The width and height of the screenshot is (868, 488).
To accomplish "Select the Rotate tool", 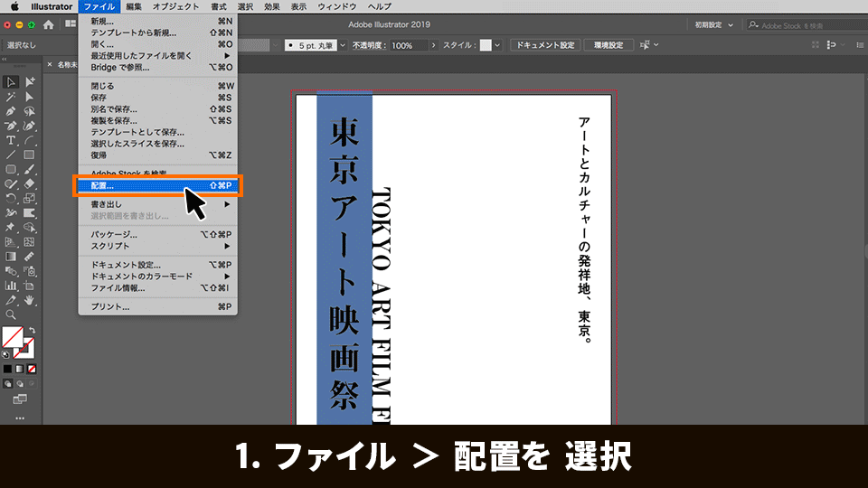I will tap(11, 198).
